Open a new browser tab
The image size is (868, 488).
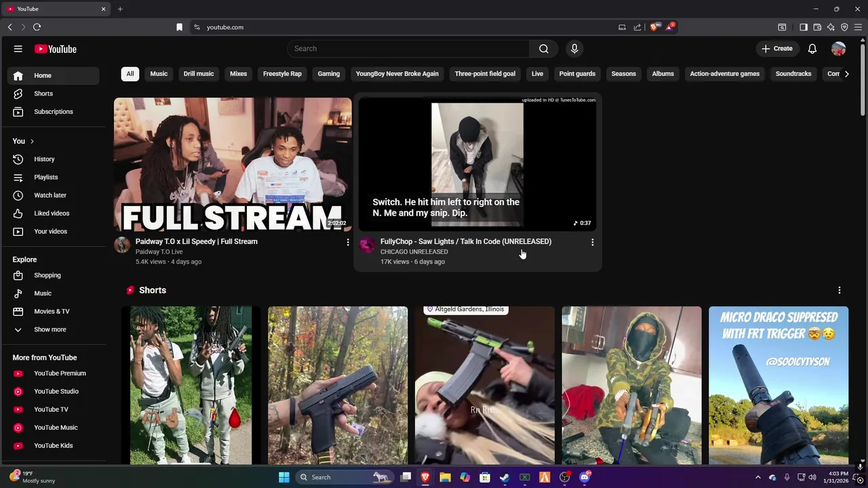pyautogui.click(x=120, y=9)
